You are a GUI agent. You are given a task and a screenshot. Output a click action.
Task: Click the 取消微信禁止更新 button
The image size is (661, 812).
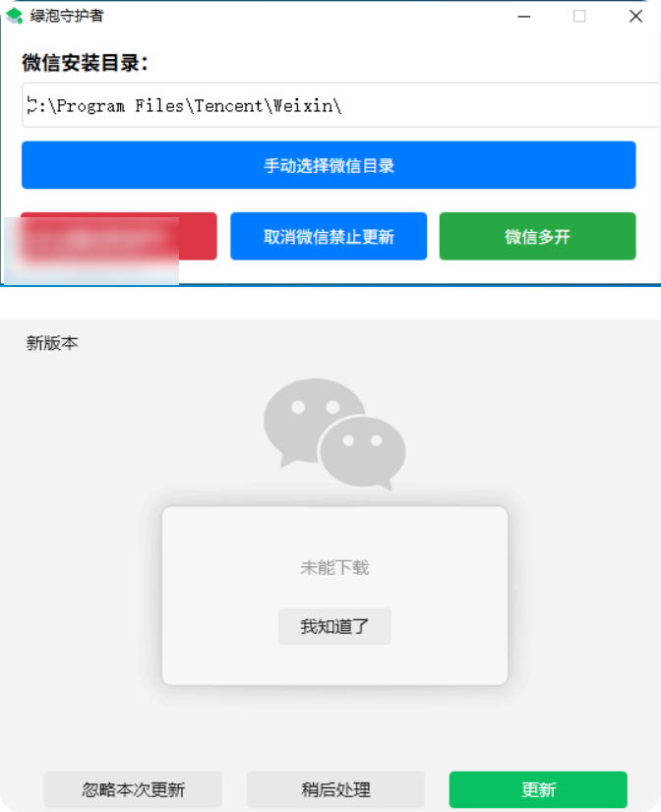pos(329,236)
